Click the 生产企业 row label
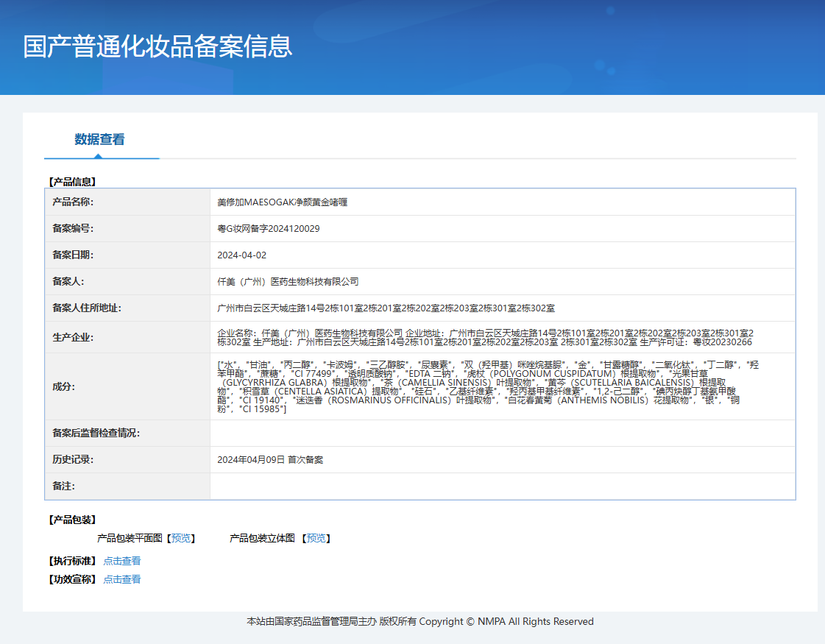Viewport: 825px width, 644px height. coord(73,337)
